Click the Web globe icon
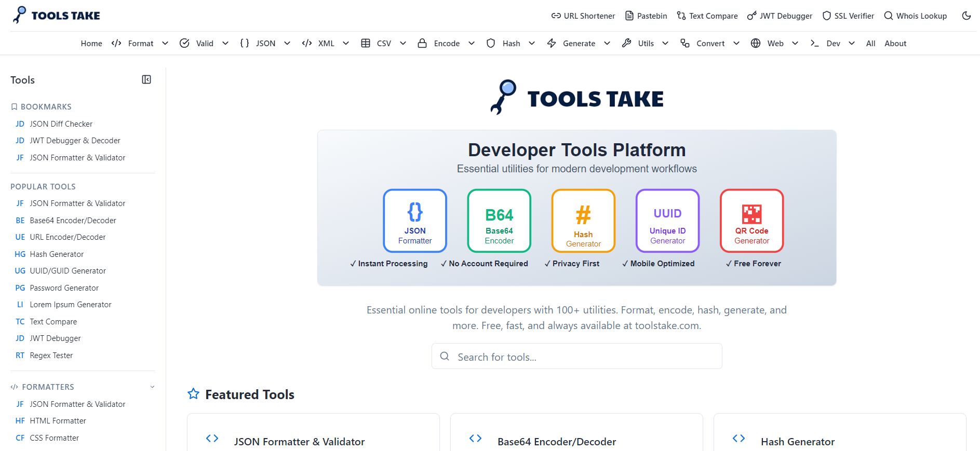 tap(756, 43)
